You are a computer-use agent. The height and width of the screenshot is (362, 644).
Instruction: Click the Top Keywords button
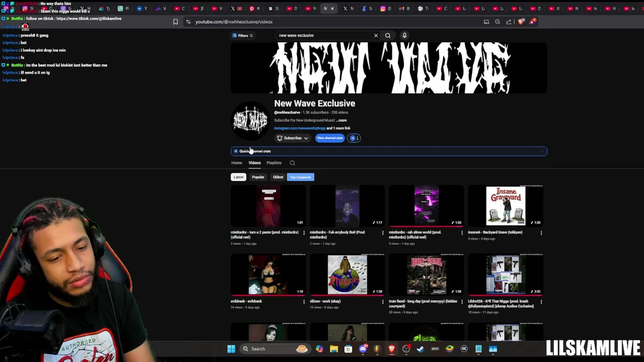[300, 177]
